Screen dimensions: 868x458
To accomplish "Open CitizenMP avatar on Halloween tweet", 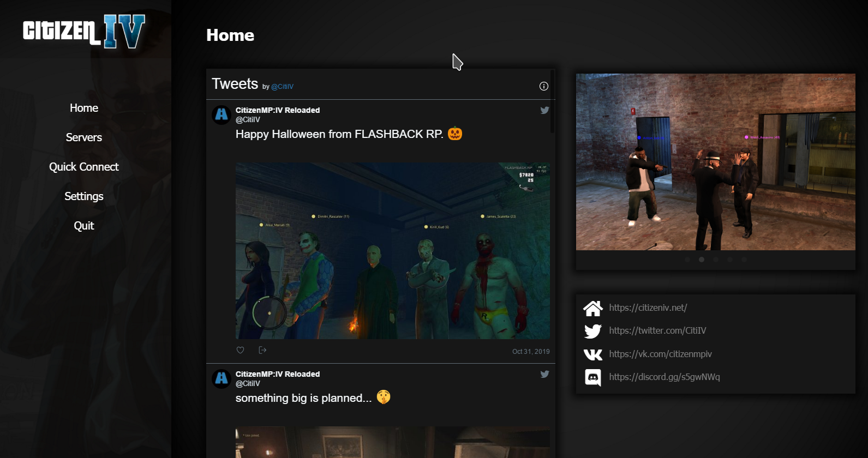I will coord(222,115).
